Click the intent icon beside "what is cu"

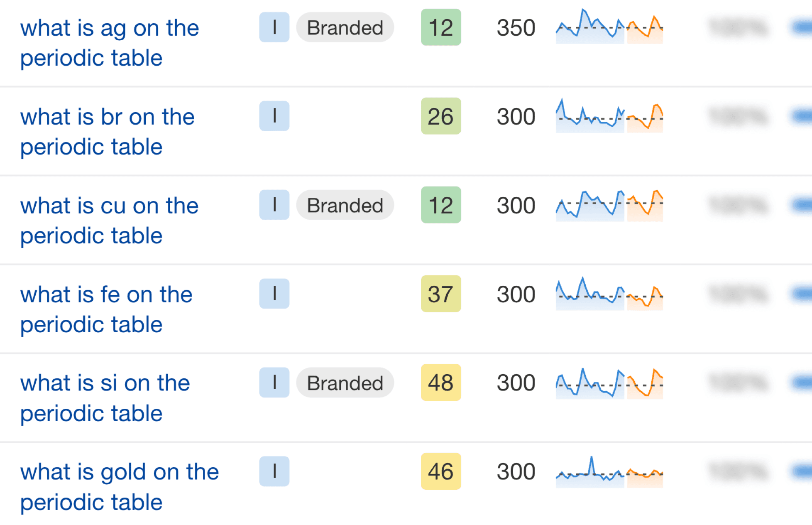click(x=274, y=205)
